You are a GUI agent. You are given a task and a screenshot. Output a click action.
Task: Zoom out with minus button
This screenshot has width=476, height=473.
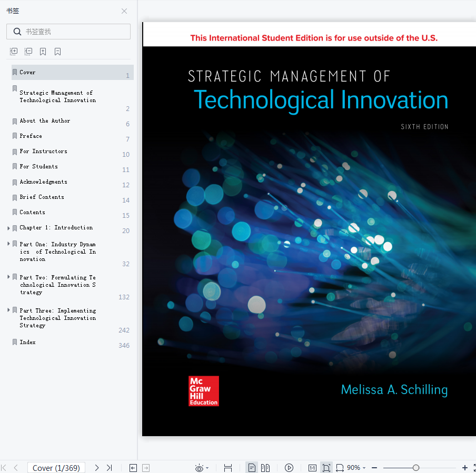click(x=374, y=468)
